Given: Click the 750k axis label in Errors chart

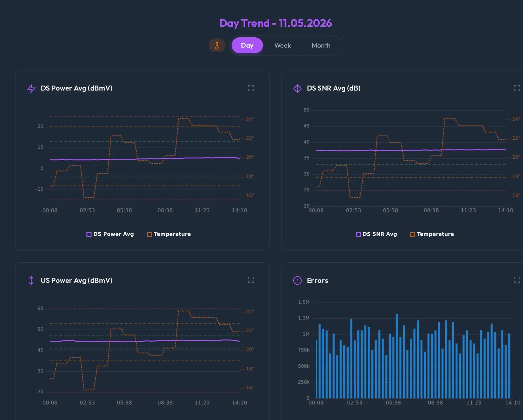Looking at the screenshot, I should pos(304,350).
